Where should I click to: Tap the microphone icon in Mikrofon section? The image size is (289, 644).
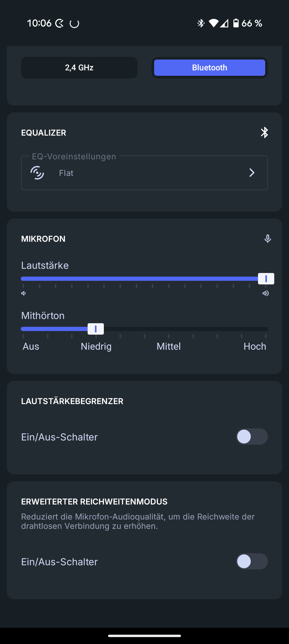(267, 239)
